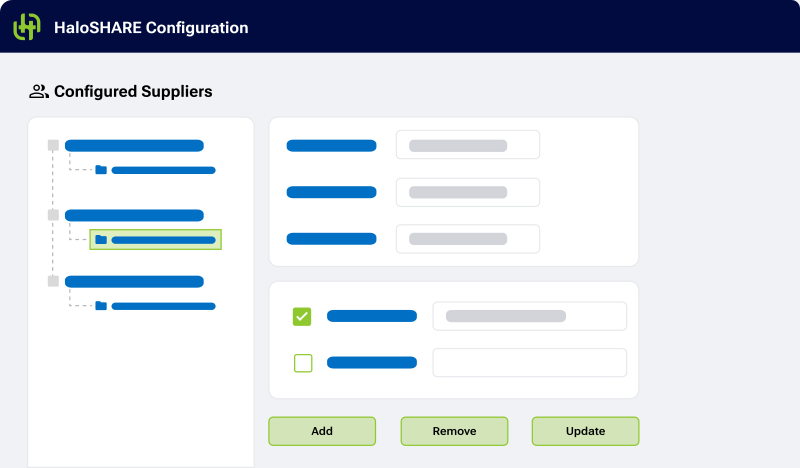Click the field beside the checked checkbox
Viewport: 800px width, 468px height.
click(x=529, y=316)
